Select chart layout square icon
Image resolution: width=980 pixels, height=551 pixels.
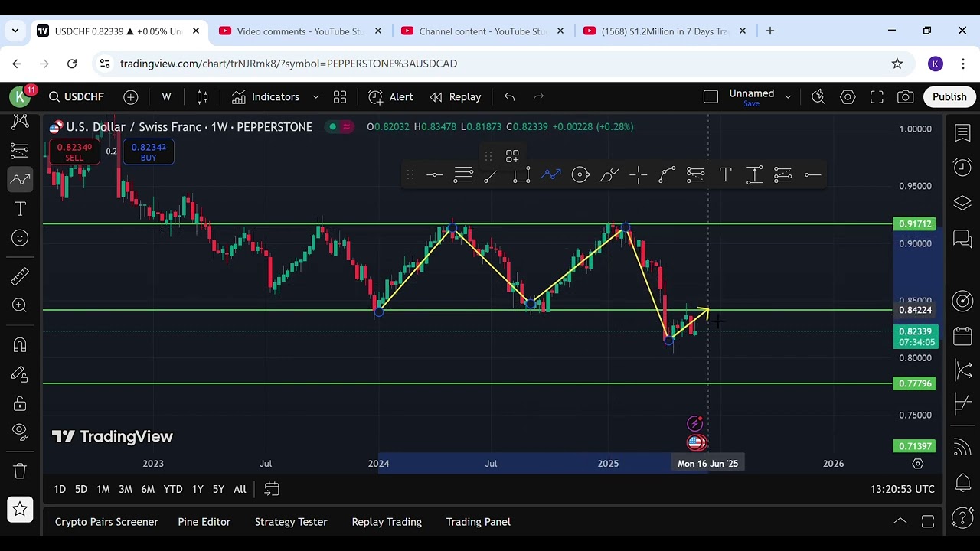point(710,97)
